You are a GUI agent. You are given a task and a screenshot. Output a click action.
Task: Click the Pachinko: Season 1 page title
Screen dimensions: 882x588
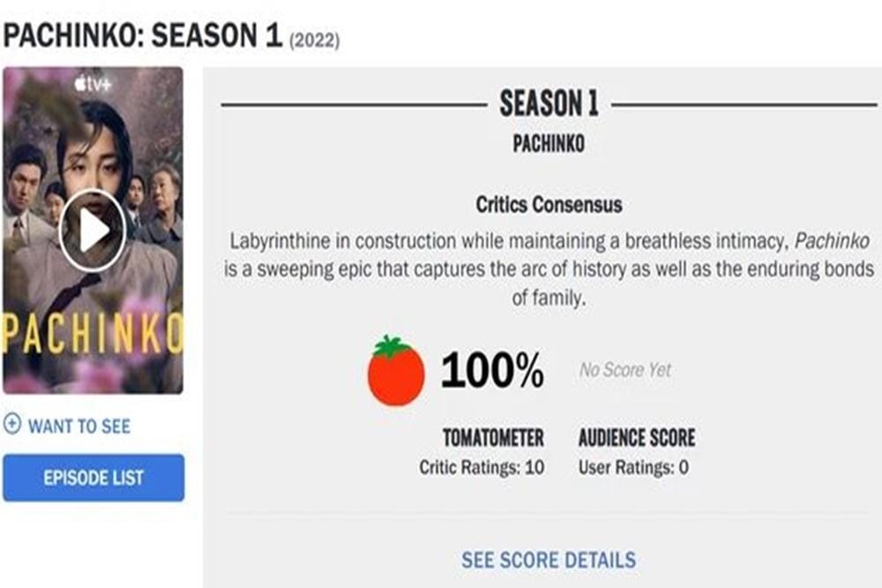click(x=143, y=36)
